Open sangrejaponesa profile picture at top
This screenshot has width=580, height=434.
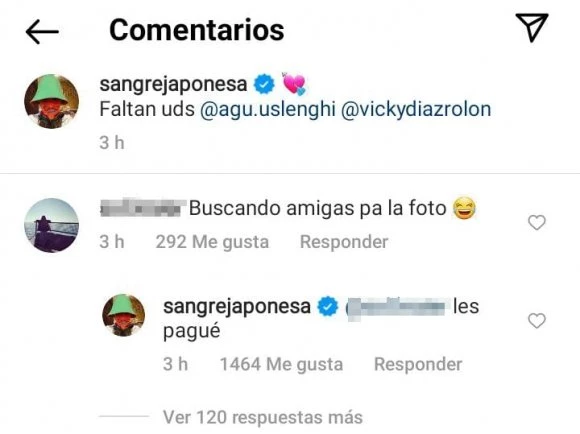(x=51, y=101)
